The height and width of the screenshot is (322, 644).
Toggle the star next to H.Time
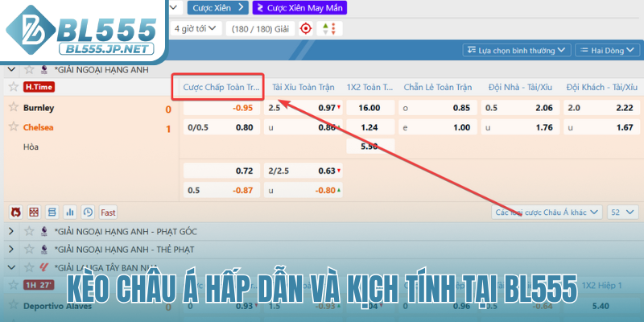[14, 87]
